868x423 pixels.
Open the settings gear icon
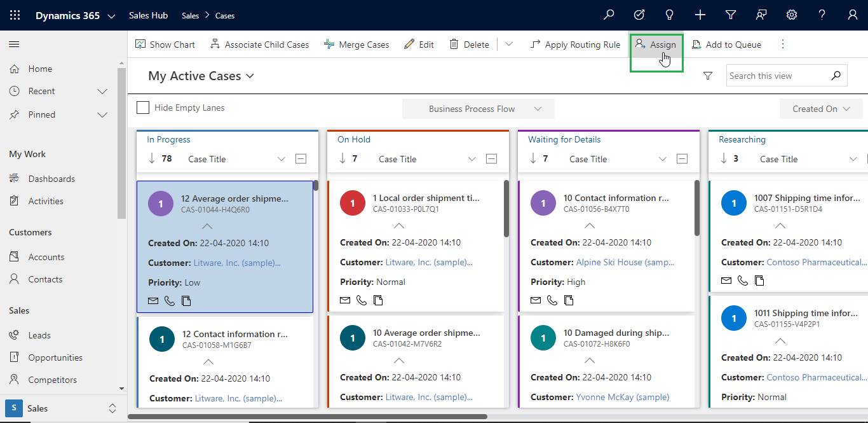pos(792,15)
